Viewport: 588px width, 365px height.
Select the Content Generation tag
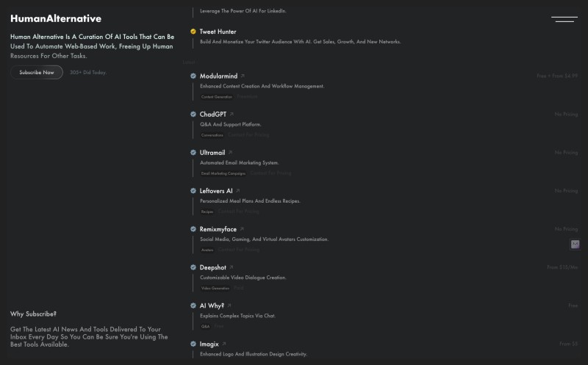point(217,97)
